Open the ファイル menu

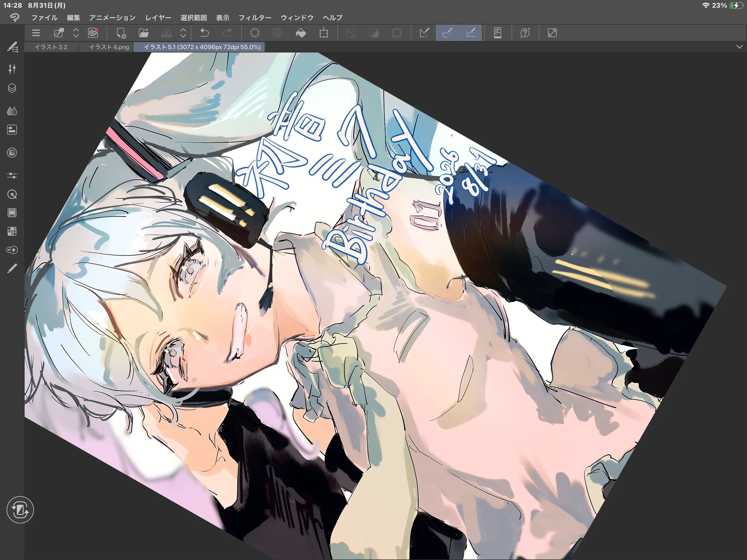[x=44, y=17]
